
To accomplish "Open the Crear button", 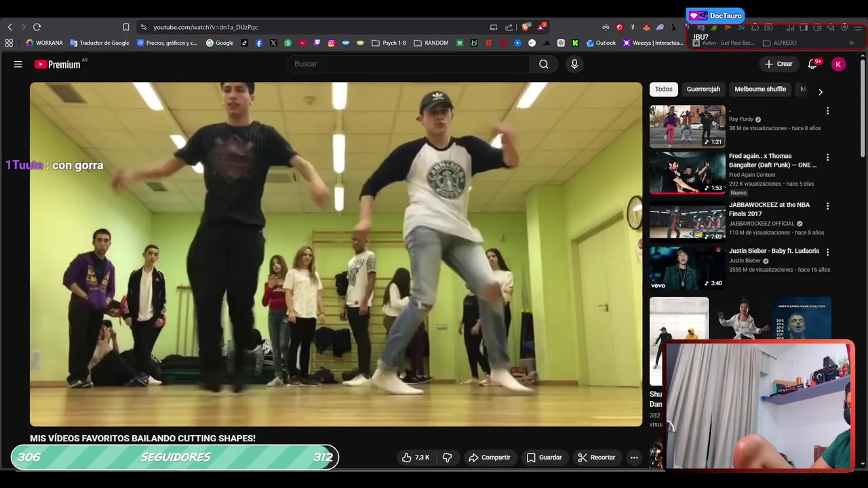I will (x=778, y=64).
